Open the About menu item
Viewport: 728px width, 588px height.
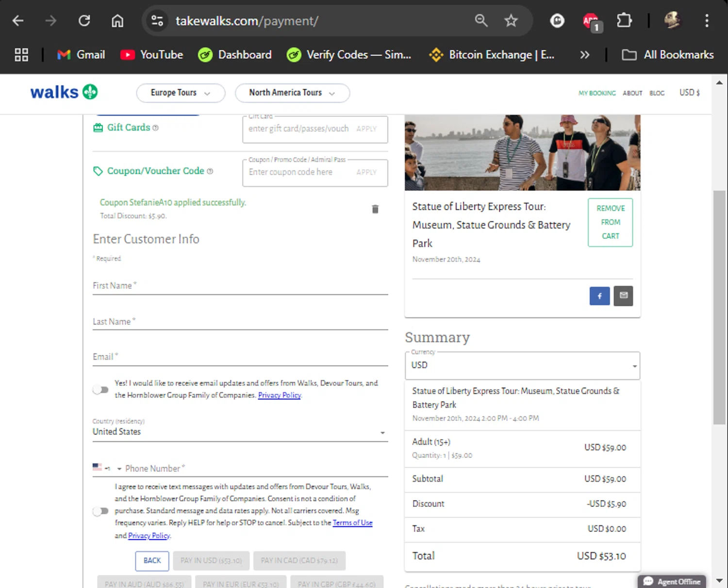[632, 93]
